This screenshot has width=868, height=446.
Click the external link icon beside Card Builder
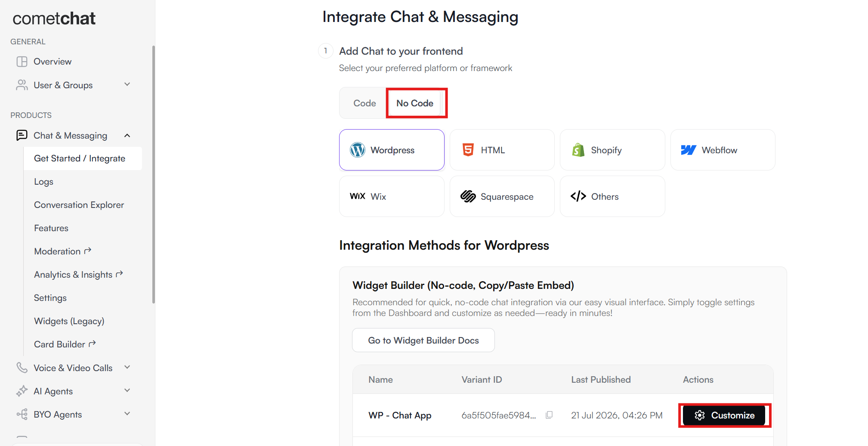[x=92, y=344]
